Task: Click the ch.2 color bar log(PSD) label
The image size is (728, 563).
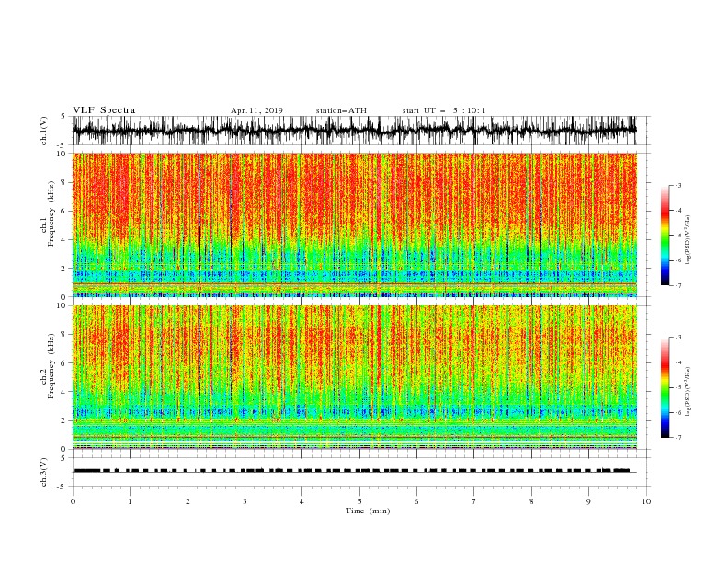Action: pos(688,392)
